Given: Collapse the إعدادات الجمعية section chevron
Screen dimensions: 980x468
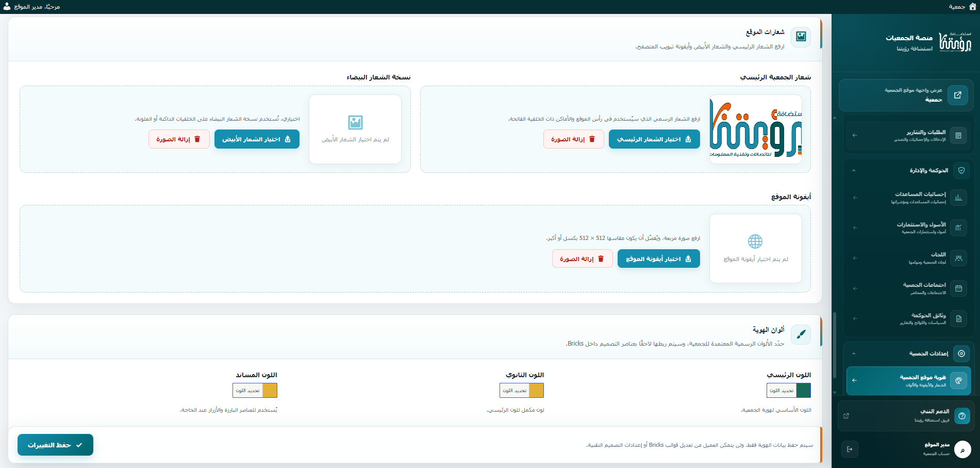Looking at the screenshot, I should click(854, 353).
